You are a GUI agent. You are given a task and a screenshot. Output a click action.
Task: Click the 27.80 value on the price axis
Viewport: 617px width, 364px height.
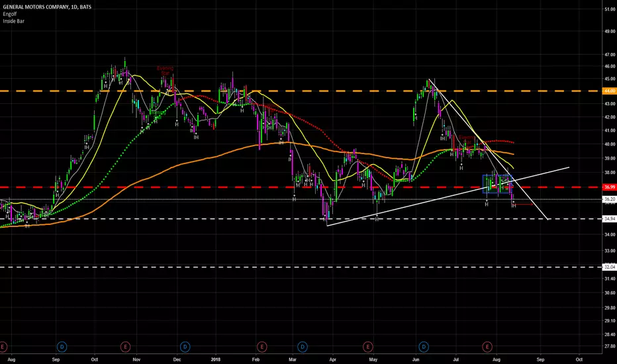click(610, 346)
